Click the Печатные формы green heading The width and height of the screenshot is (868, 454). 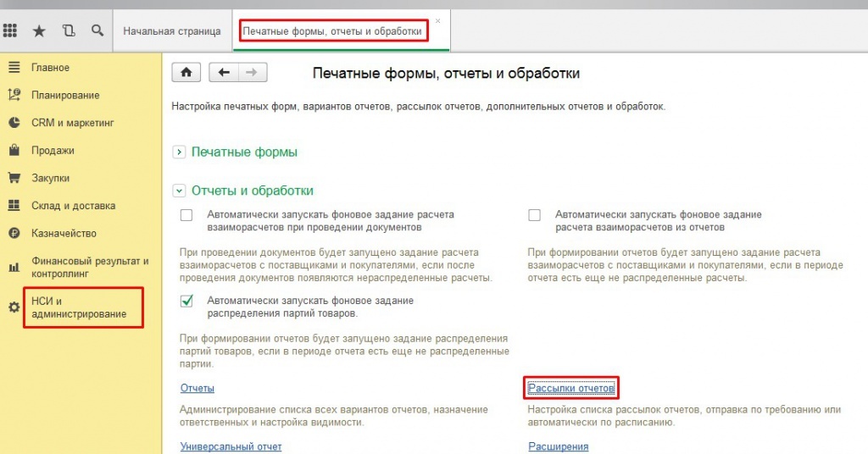pos(244,152)
